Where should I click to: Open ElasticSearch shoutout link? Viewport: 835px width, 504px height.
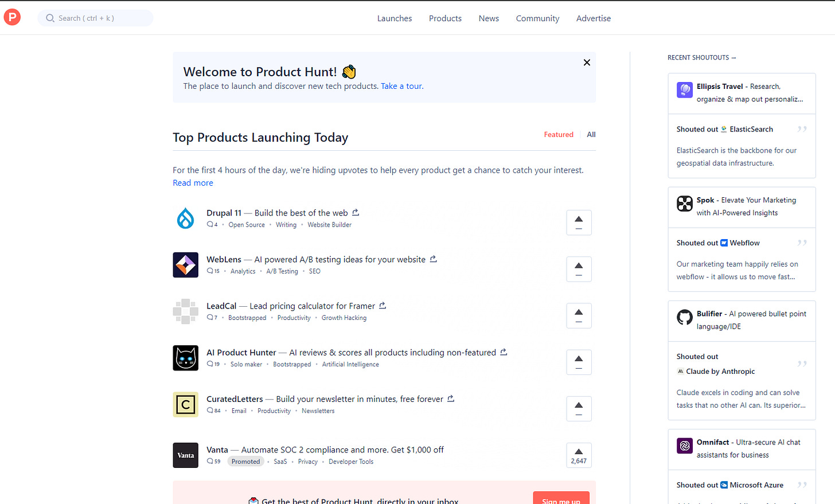[x=747, y=129]
